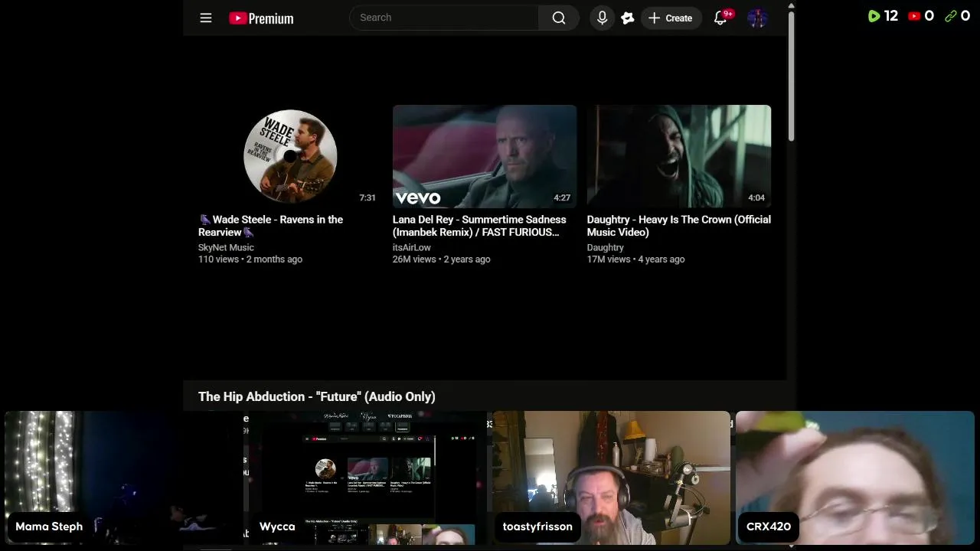Image resolution: width=980 pixels, height=551 pixels.
Task: Open the Daughtry channel link
Action: click(x=606, y=247)
